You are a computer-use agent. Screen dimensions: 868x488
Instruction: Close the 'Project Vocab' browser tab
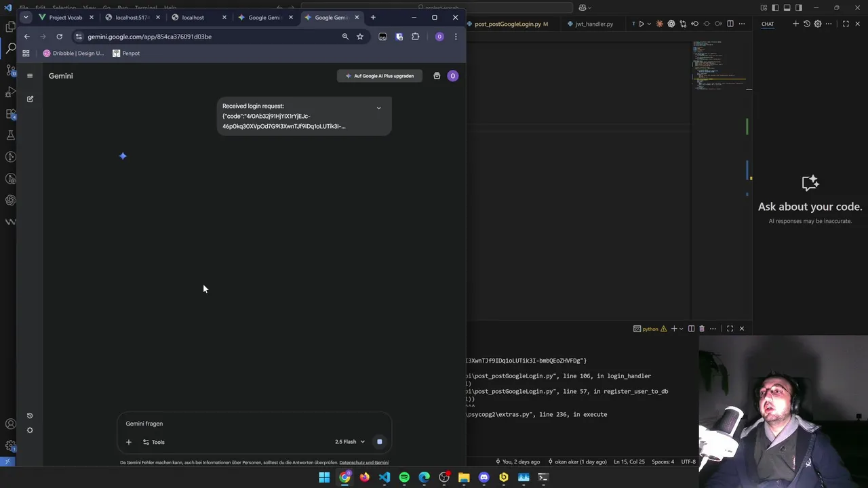[92, 17]
